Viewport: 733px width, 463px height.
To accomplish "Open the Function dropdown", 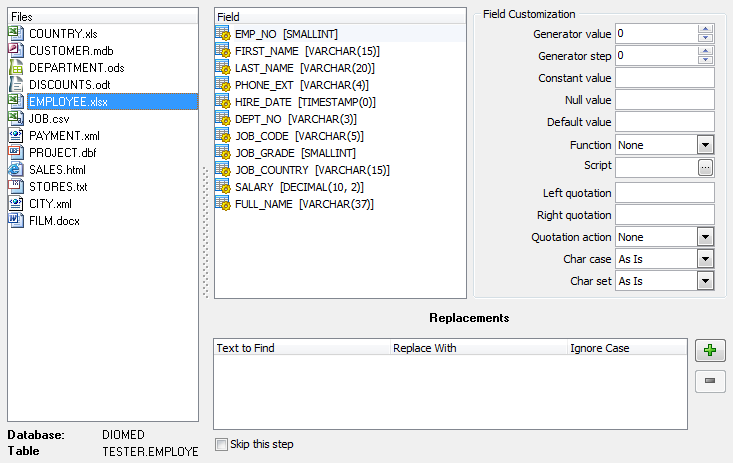I will [x=705, y=145].
